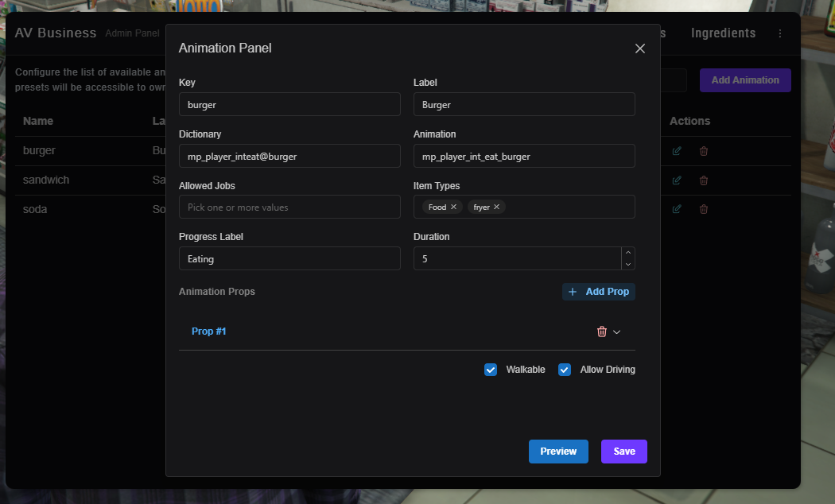This screenshot has height=504, width=835.
Task: Switch to the Ingredients tab
Action: pyautogui.click(x=723, y=33)
